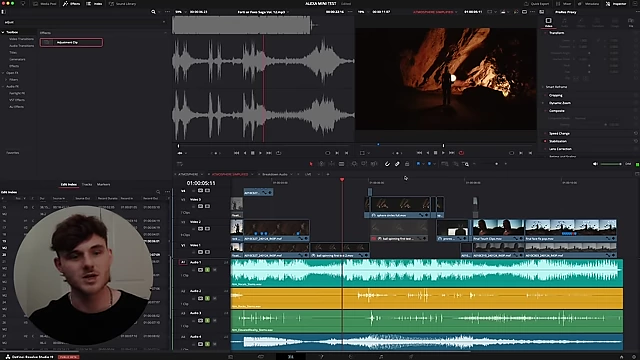
Task: Toggle the timeline snapping magnet icon
Action: pyautogui.click(x=387, y=164)
